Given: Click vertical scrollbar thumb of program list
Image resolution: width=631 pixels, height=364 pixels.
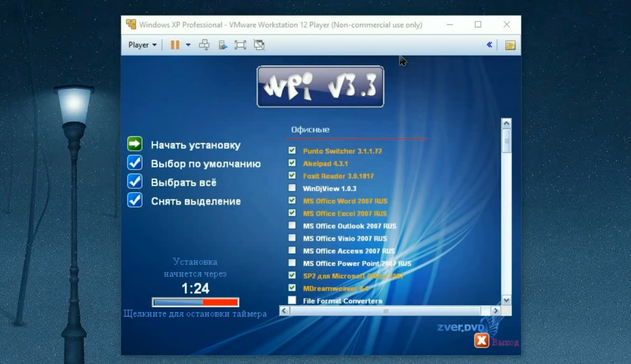Looking at the screenshot, I should click(506, 141).
